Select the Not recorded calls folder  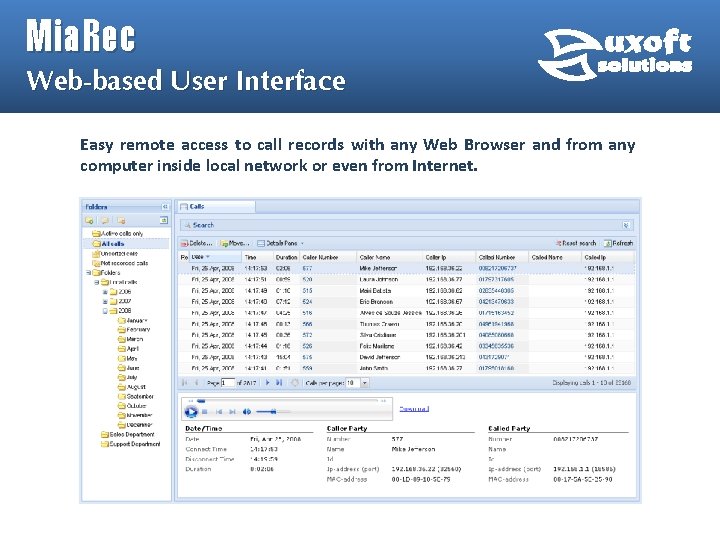click(x=120, y=263)
